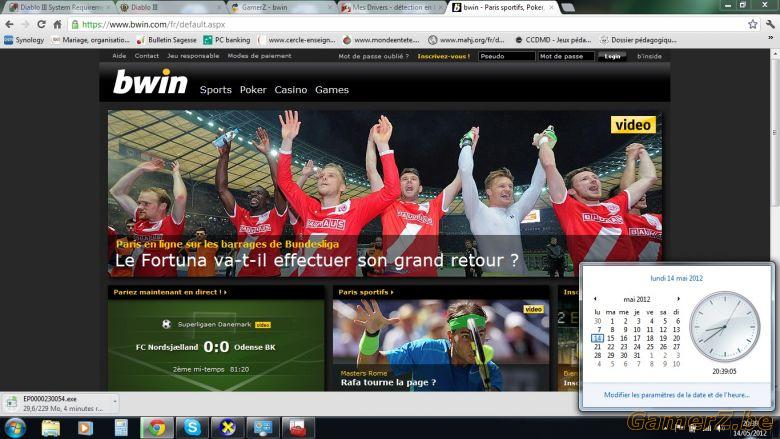The image size is (780, 439).
Task: Open the CCDMD - Jeux péda... bookmark
Action: (x=553, y=40)
